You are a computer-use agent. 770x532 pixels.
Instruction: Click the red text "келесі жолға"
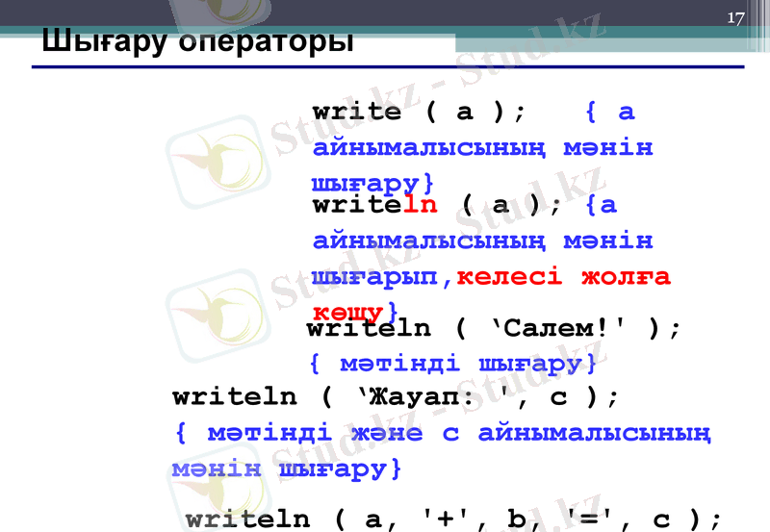click(563, 277)
